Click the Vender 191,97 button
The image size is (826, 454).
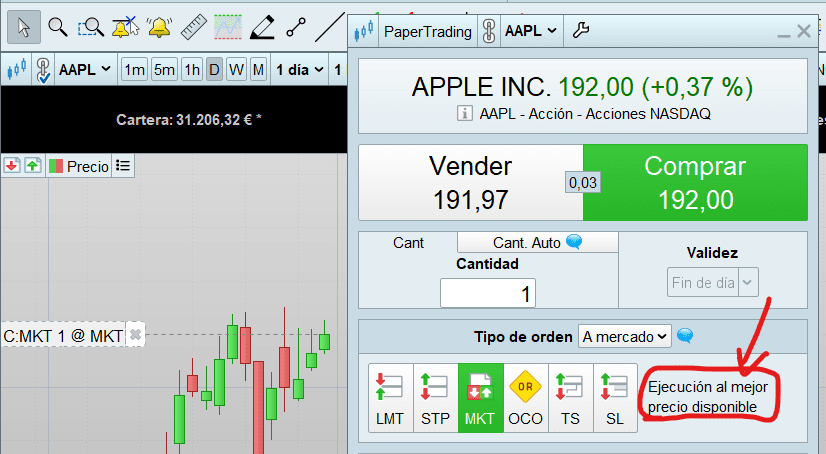pos(471,182)
